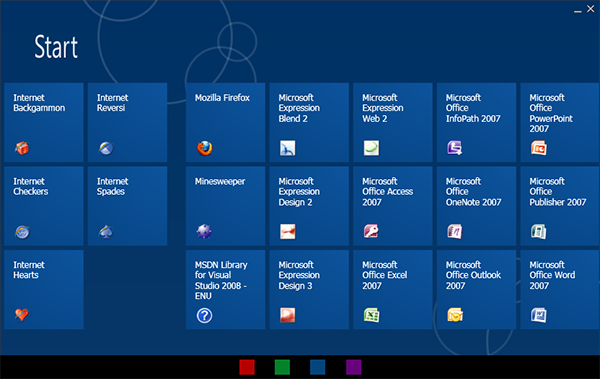The image size is (600, 379).
Task: Click the Expression Design 2 icon
Action: coord(288,232)
